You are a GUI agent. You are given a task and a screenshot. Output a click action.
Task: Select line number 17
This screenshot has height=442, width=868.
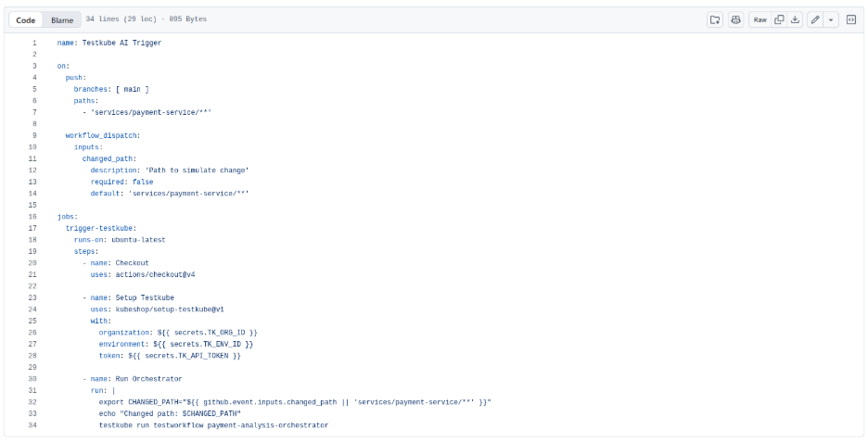click(32, 228)
